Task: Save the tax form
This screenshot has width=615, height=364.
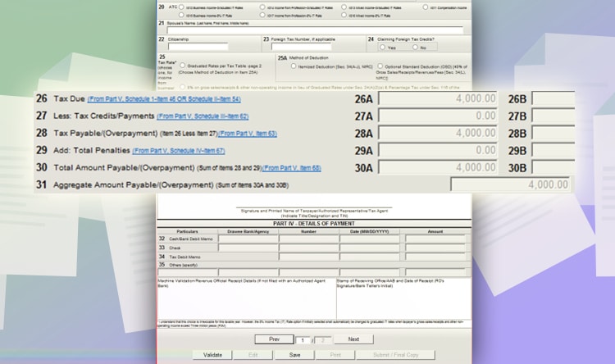Action: (x=295, y=355)
